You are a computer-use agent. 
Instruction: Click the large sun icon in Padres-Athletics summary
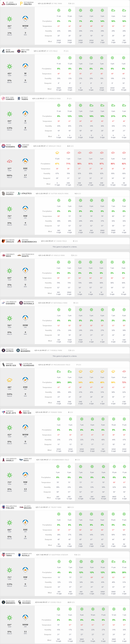tap(10, 209)
